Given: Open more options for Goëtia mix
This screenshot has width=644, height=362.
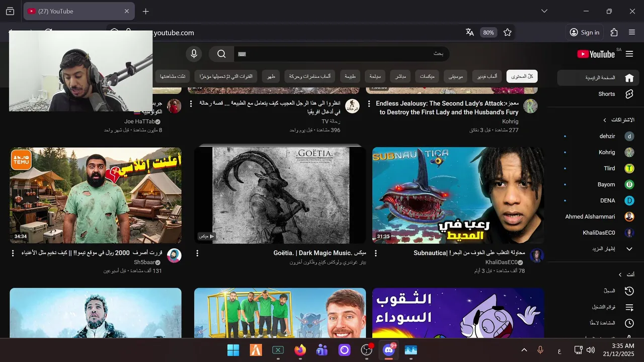Looking at the screenshot, I should point(197,253).
